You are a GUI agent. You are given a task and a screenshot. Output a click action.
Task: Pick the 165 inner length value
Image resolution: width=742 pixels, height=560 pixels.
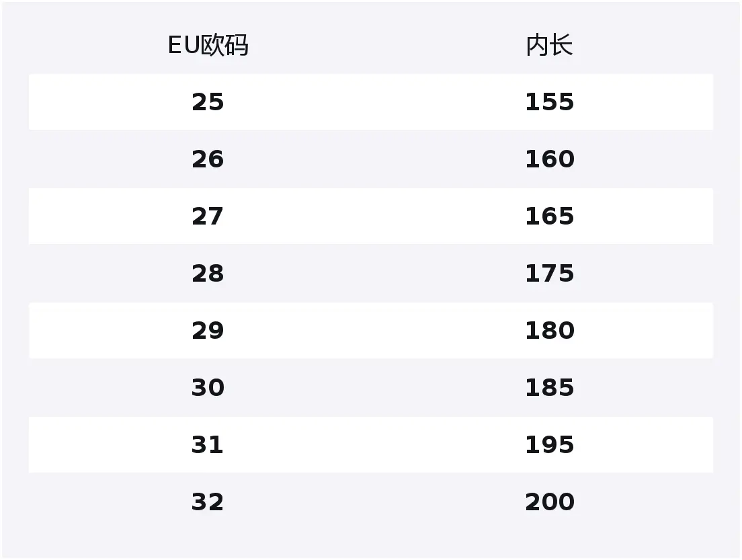point(549,216)
